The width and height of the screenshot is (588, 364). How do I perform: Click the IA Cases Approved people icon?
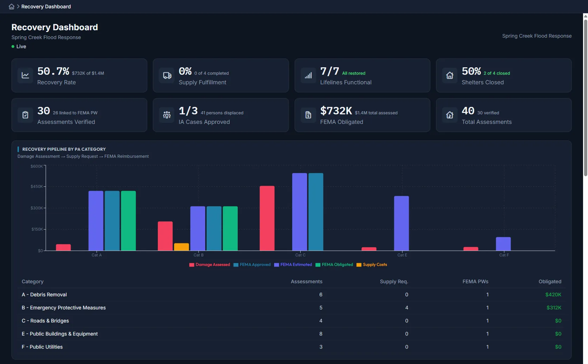click(167, 115)
